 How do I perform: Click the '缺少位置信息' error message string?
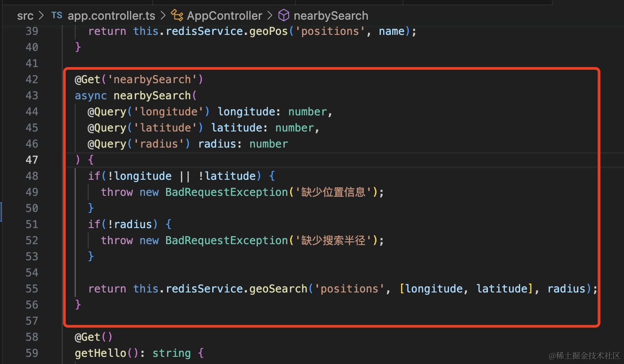333,192
